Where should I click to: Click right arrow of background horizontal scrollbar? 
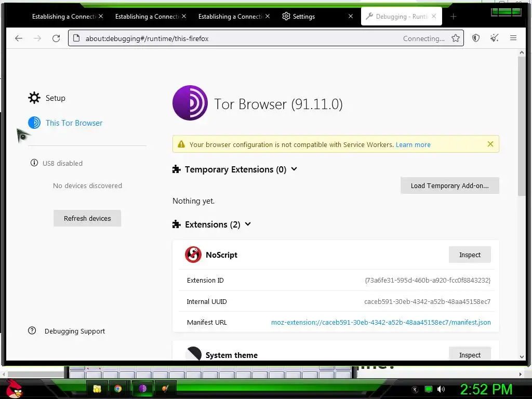click(x=520, y=374)
